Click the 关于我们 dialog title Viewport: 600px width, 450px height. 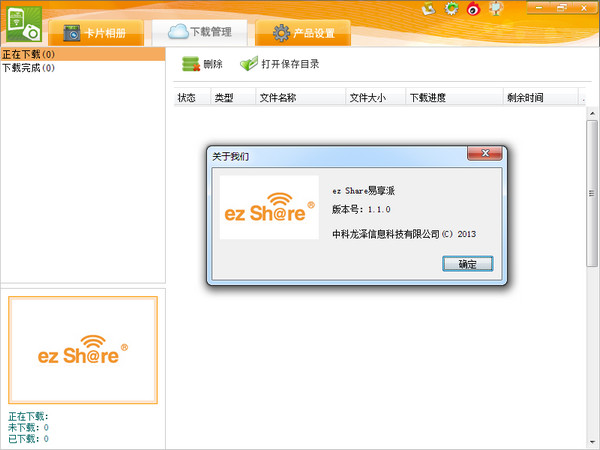(x=230, y=157)
